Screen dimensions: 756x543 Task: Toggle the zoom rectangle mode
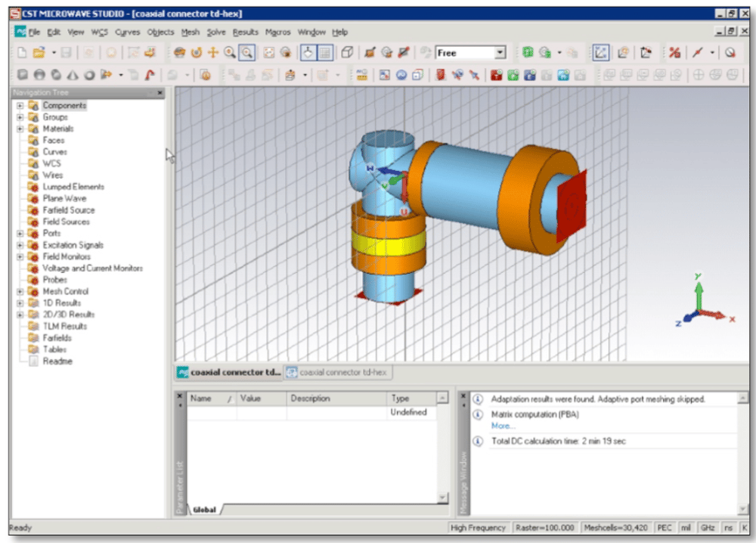click(246, 51)
